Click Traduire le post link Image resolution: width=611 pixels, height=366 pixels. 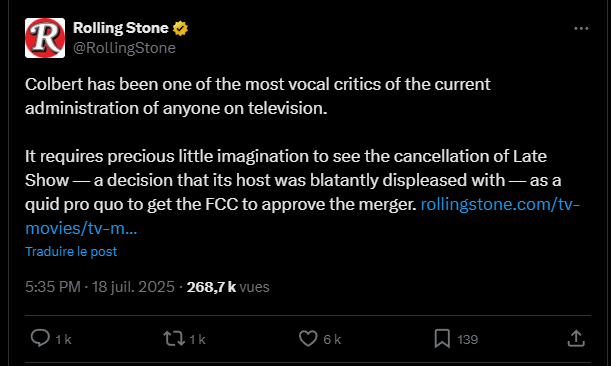71,251
